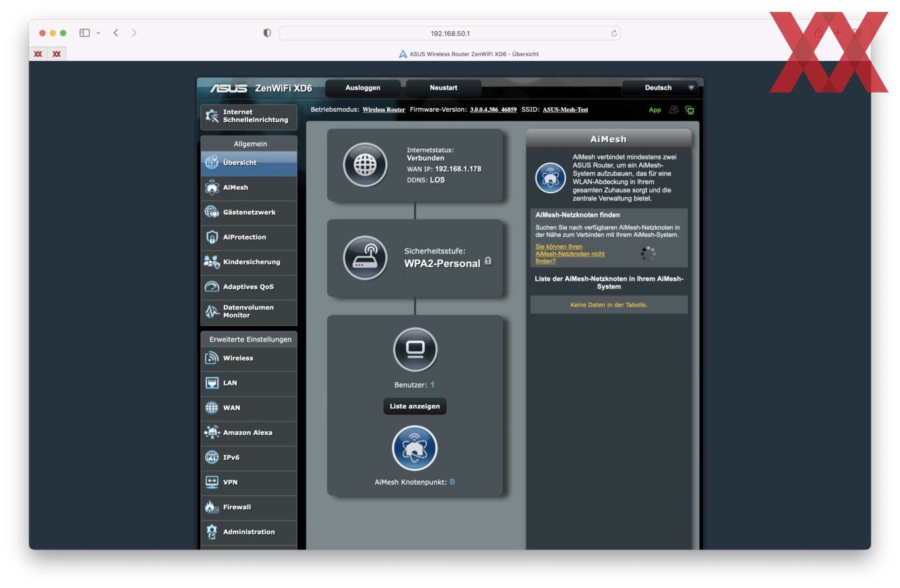Click the Neustart button
The width and height of the screenshot is (900, 588).
pyautogui.click(x=443, y=88)
